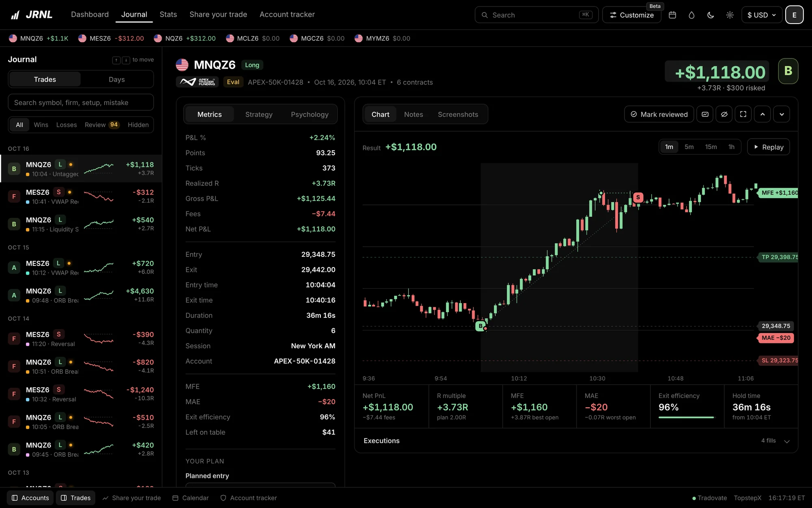Switch to light mode sun icon
Image resolution: width=812 pixels, height=508 pixels.
730,15
